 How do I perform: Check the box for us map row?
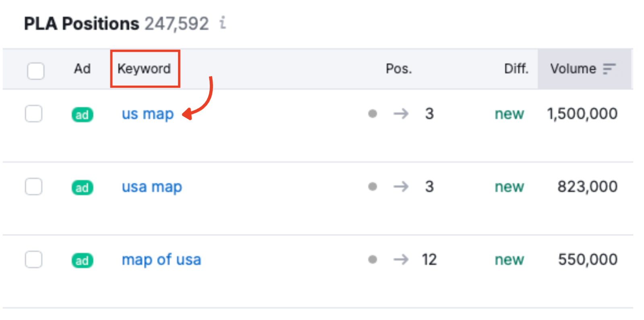point(34,114)
